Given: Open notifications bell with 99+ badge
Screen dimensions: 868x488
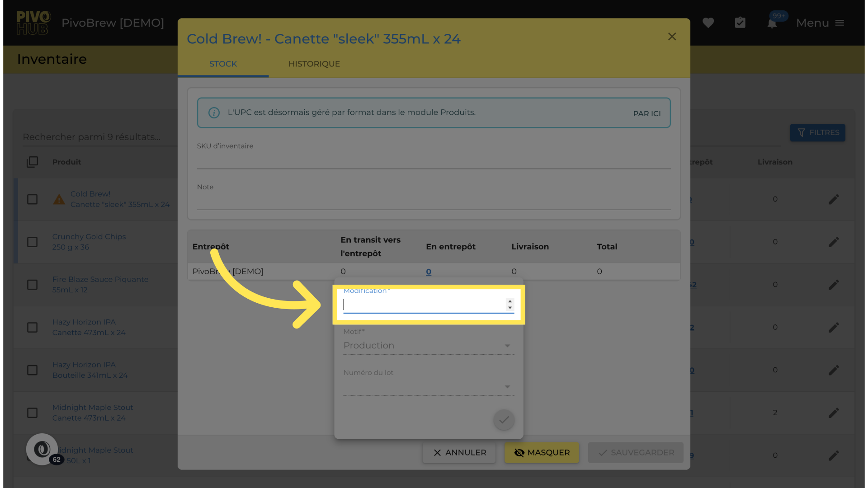Looking at the screenshot, I should coord(772,23).
